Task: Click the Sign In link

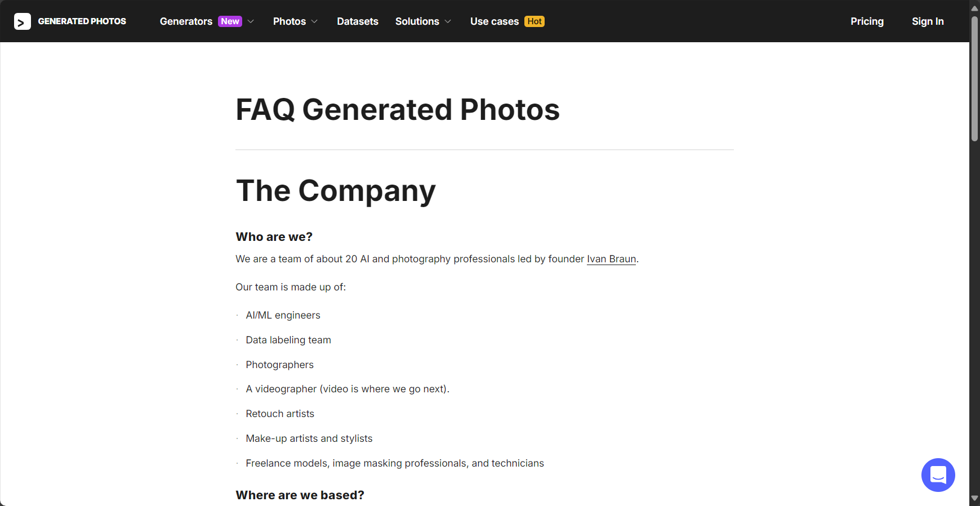Action: pos(928,21)
